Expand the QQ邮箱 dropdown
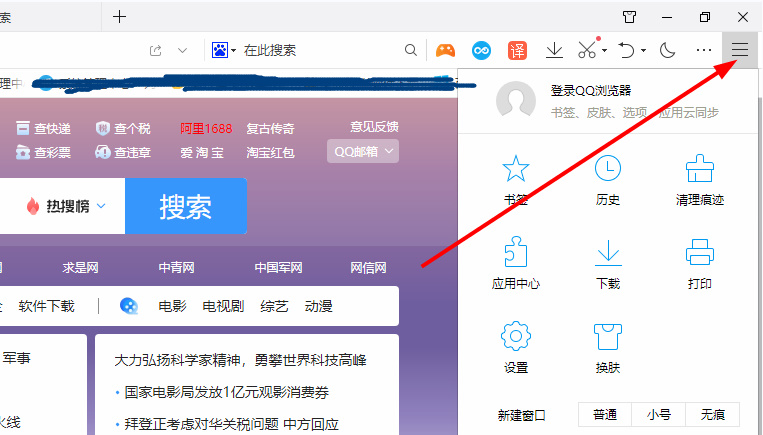The image size is (763, 435). point(363,151)
